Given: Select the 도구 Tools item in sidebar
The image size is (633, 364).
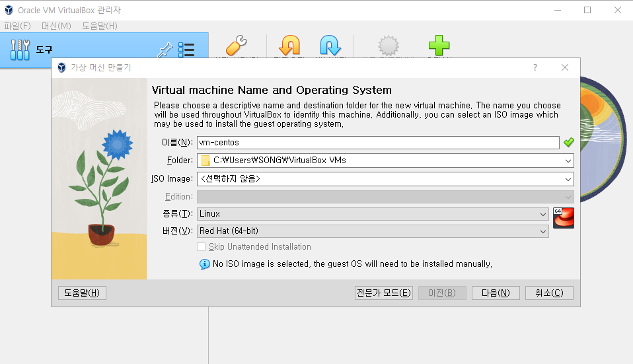Looking at the screenshot, I should (104, 50).
